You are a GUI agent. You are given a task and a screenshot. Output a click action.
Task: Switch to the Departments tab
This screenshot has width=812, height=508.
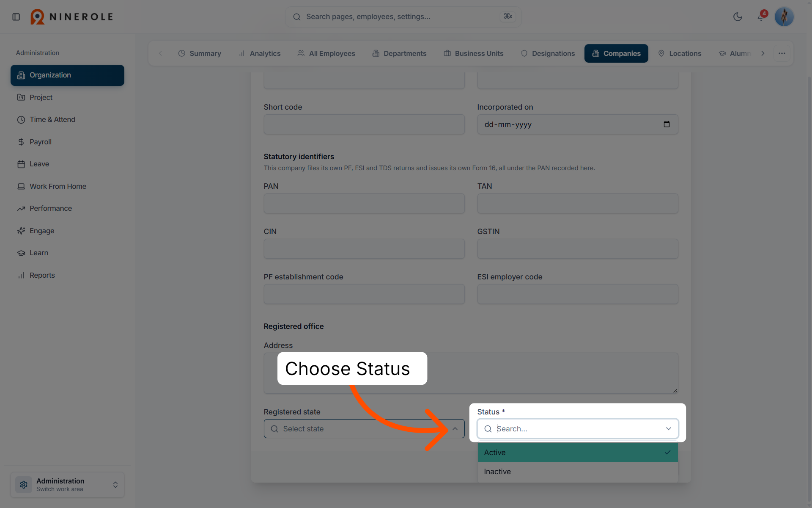pos(399,53)
